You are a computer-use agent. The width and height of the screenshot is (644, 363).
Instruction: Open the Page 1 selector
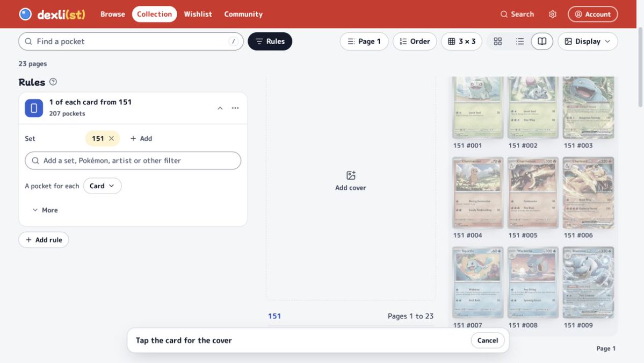[x=364, y=41]
